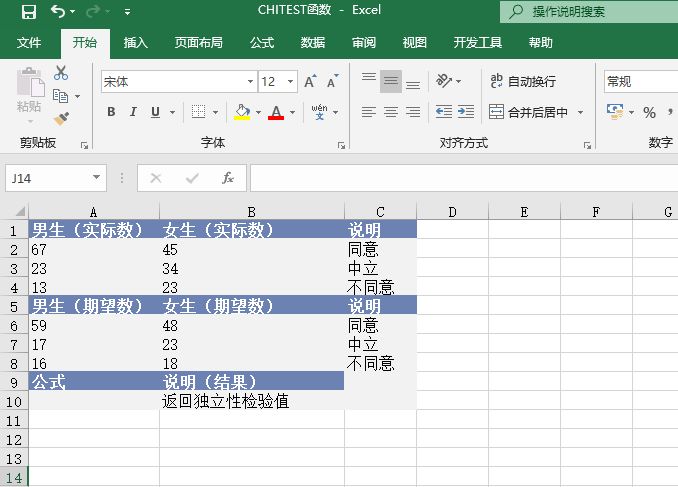This screenshot has height=487, width=678.
Task: Toggle Bold formatting
Action: 111,112
